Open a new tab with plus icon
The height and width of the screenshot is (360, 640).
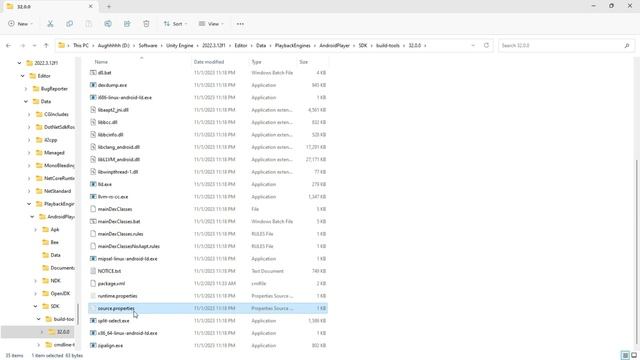point(109,7)
